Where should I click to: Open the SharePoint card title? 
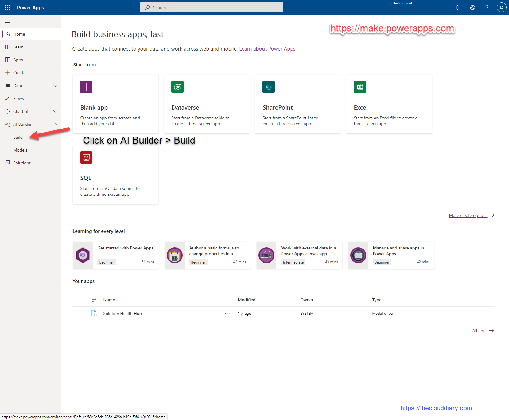pos(278,107)
